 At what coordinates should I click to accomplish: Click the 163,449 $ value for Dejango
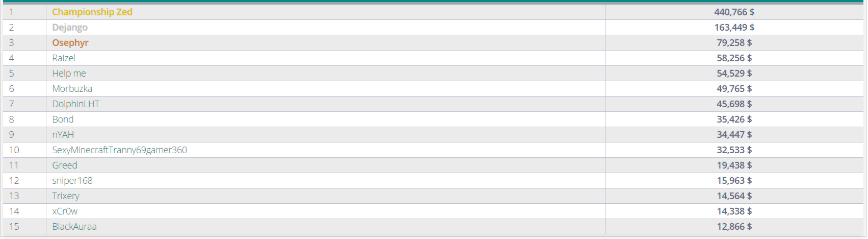pos(734,27)
